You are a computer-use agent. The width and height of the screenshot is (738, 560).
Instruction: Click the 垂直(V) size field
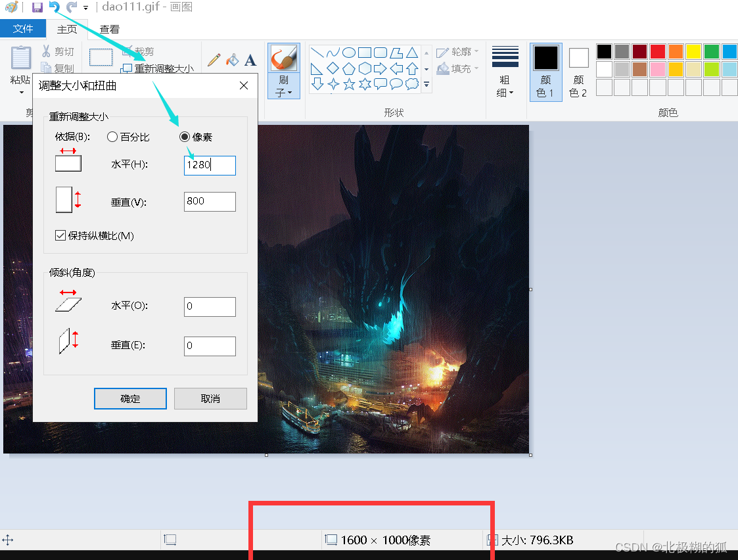tap(210, 201)
